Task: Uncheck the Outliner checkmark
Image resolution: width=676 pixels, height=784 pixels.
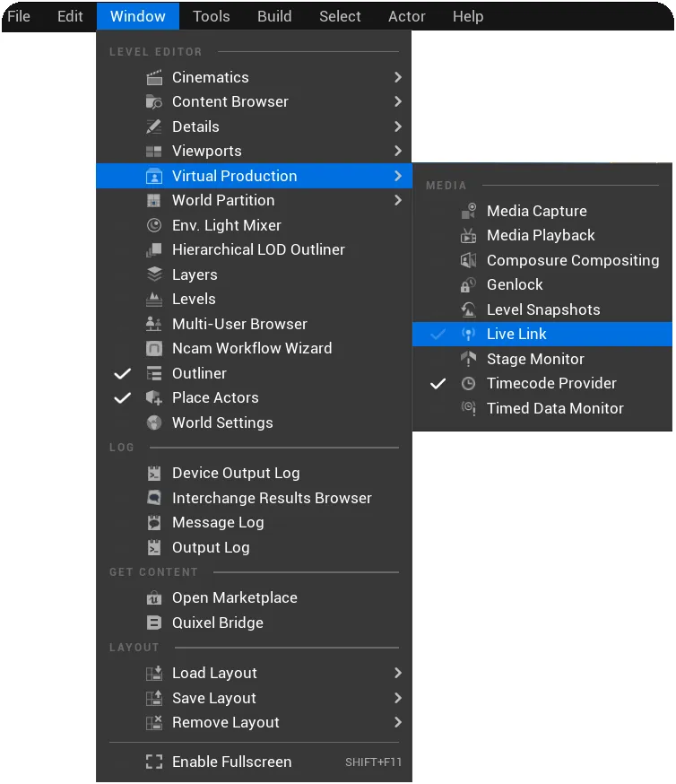Action: (x=123, y=373)
